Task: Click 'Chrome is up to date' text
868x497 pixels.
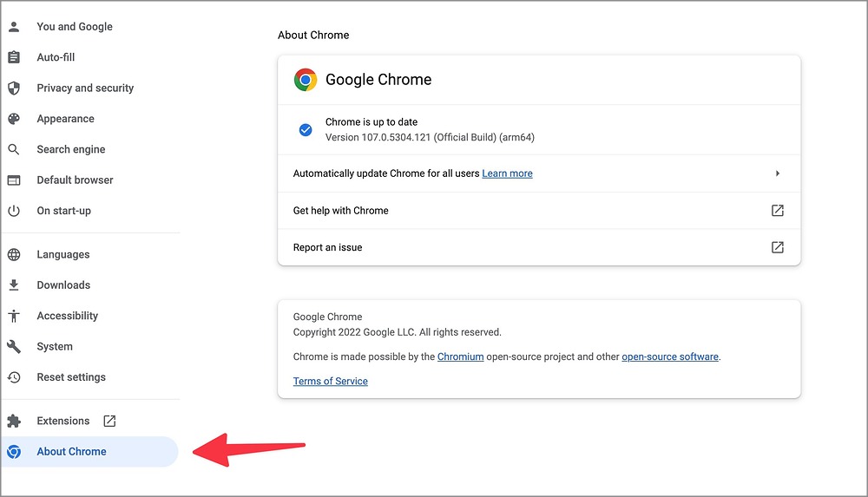Action: point(372,121)
